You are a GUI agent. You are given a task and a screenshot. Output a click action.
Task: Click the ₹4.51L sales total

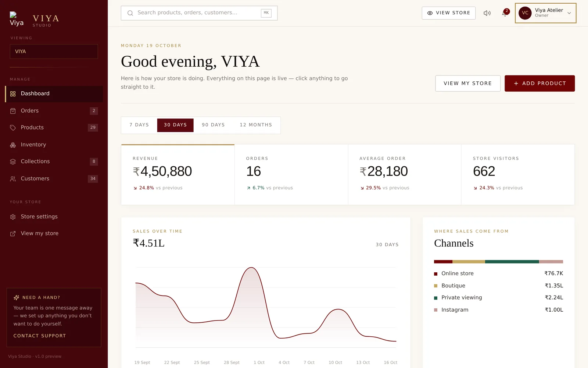pos(148,243)
